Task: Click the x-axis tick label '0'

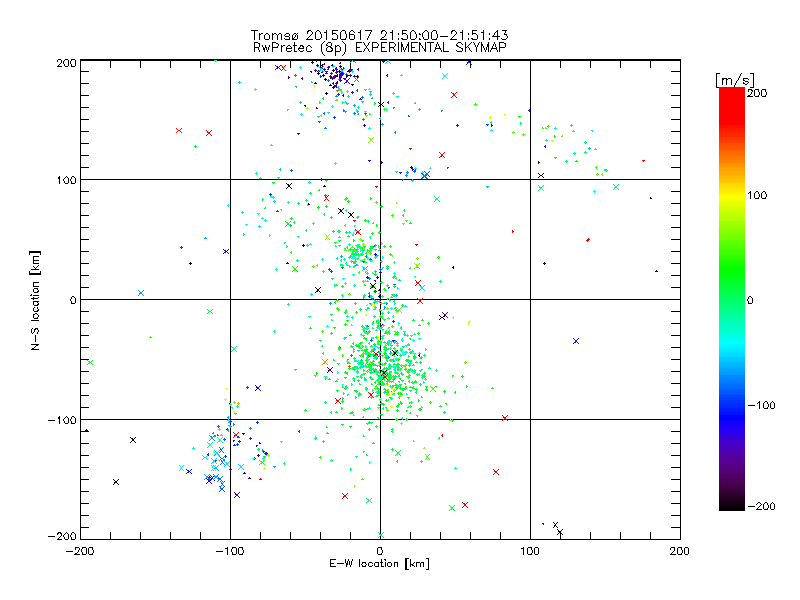Action: tap(380, 551)
